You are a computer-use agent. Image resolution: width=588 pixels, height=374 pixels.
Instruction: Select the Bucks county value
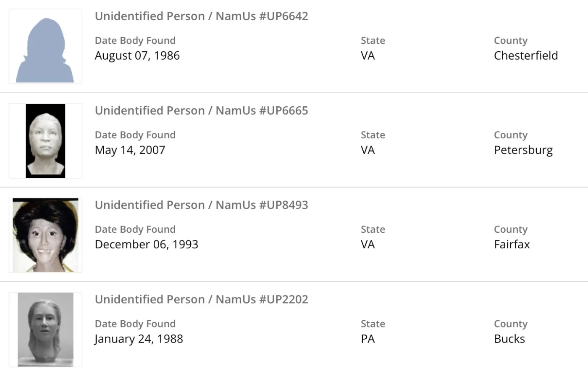[509, 339]
